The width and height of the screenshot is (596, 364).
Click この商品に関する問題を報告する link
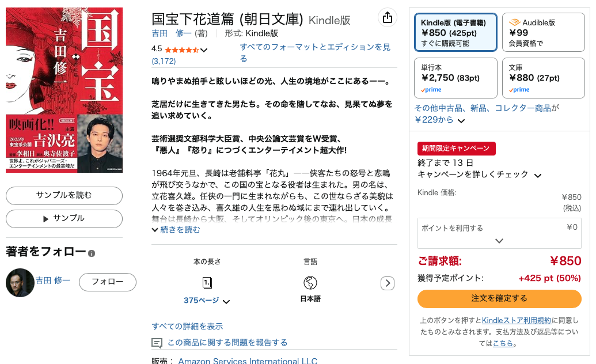click(x=227, y=343)
